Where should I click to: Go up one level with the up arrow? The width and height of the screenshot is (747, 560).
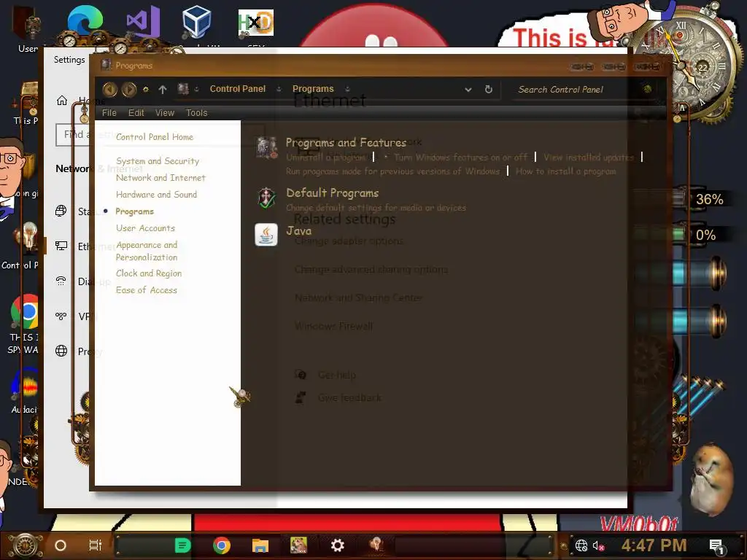point(163,90)
